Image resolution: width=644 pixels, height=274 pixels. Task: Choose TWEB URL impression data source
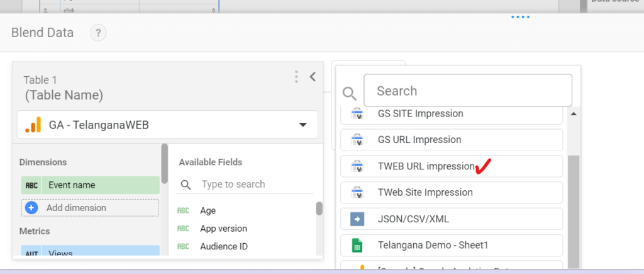[452, 166]
